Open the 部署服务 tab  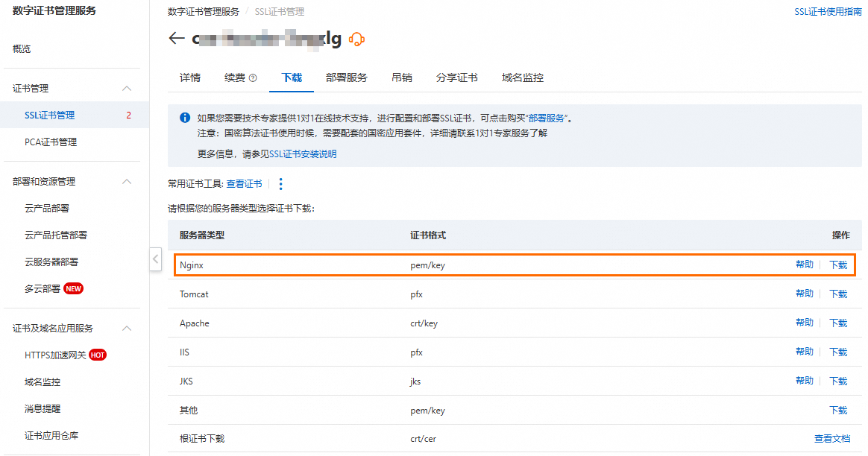point(346,77)
